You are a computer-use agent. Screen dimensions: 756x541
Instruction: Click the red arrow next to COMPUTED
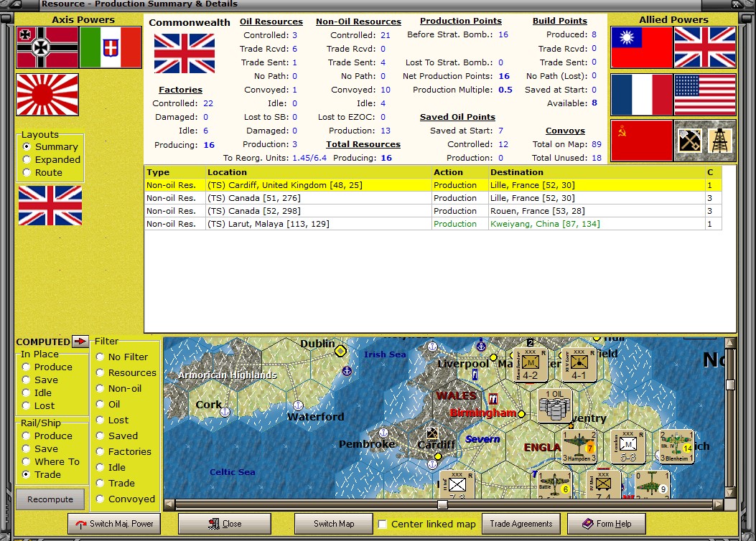click(x=80, y=341)
